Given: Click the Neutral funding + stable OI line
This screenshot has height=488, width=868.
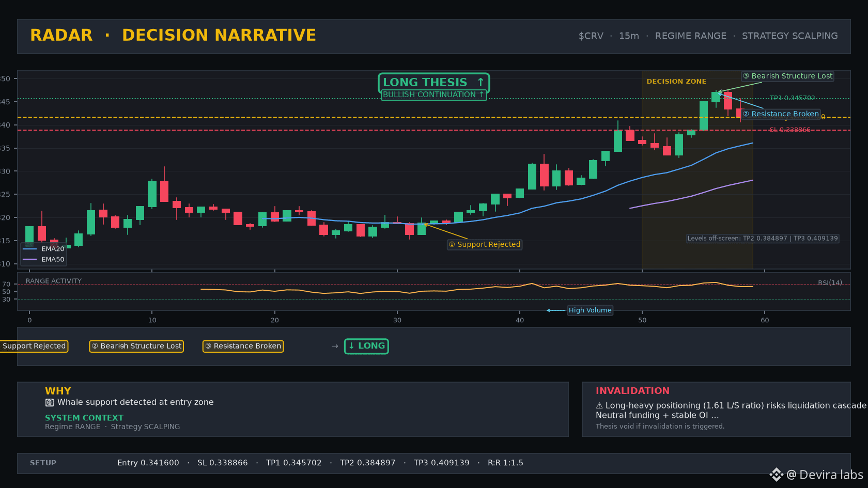Looking at the screenshot, I should [x=657, y=415].
